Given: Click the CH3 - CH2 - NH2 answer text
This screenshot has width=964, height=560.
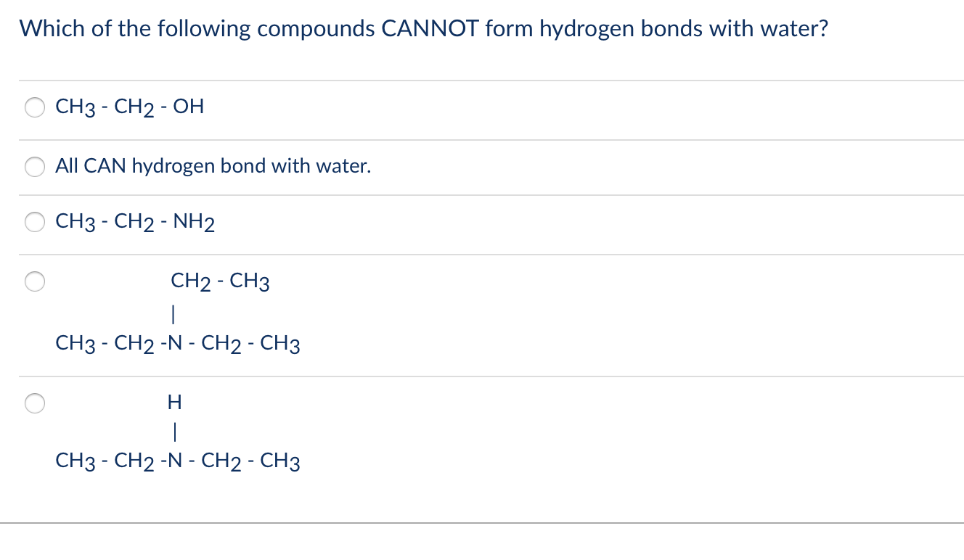Looking at the screenshot, I should [135, 223].
